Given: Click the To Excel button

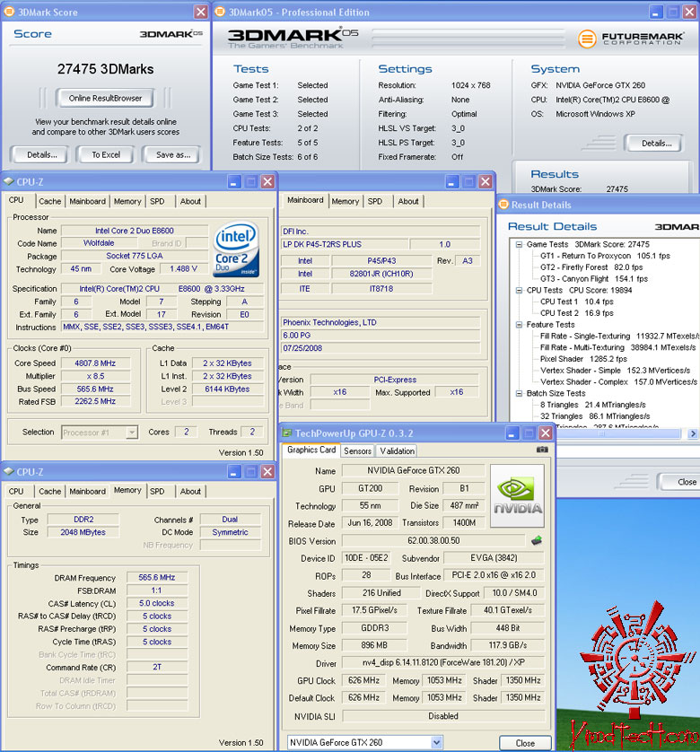Looking at the screenshot, I should [106, 154].
